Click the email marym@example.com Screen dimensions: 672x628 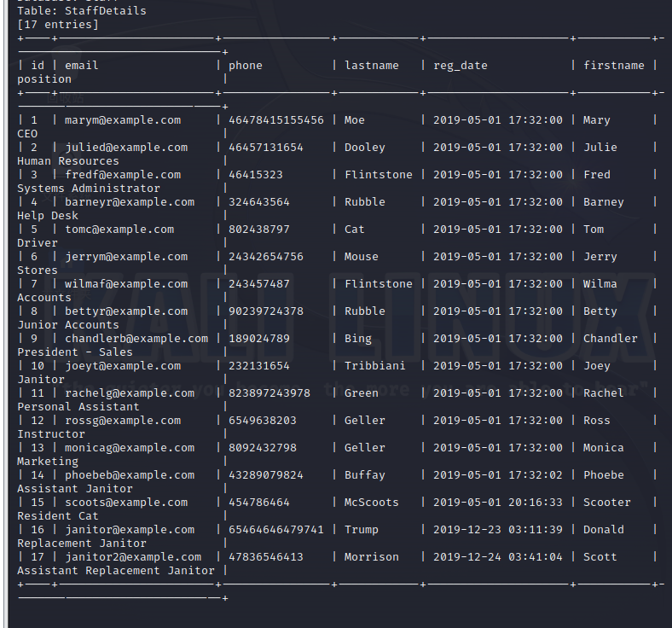click(123, 120)
